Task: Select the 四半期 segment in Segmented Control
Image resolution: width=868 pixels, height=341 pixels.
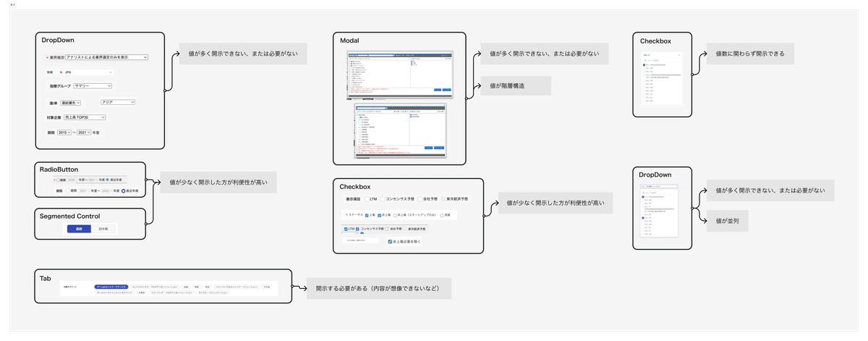Action: (104, 229)
